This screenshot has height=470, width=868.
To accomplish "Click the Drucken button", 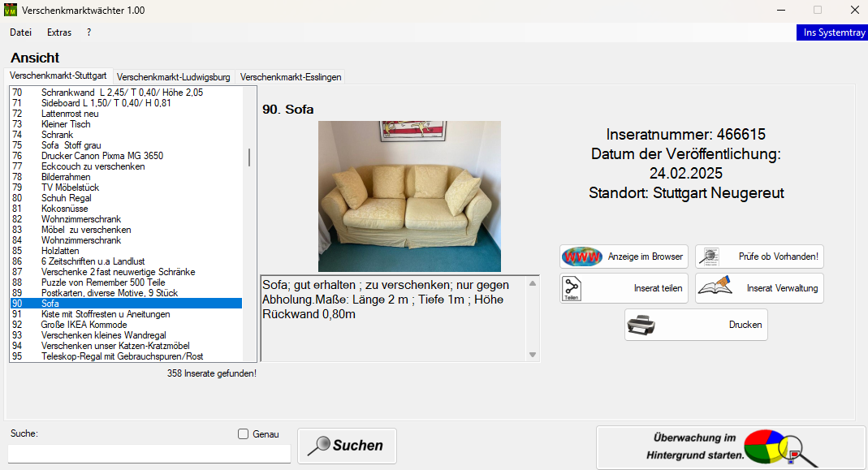I will [696, 325].
